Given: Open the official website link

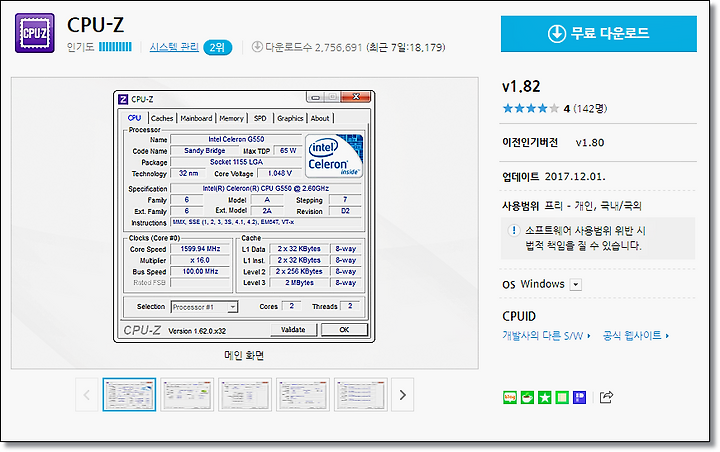Looking at the screenshot, I should coord(636,336).
